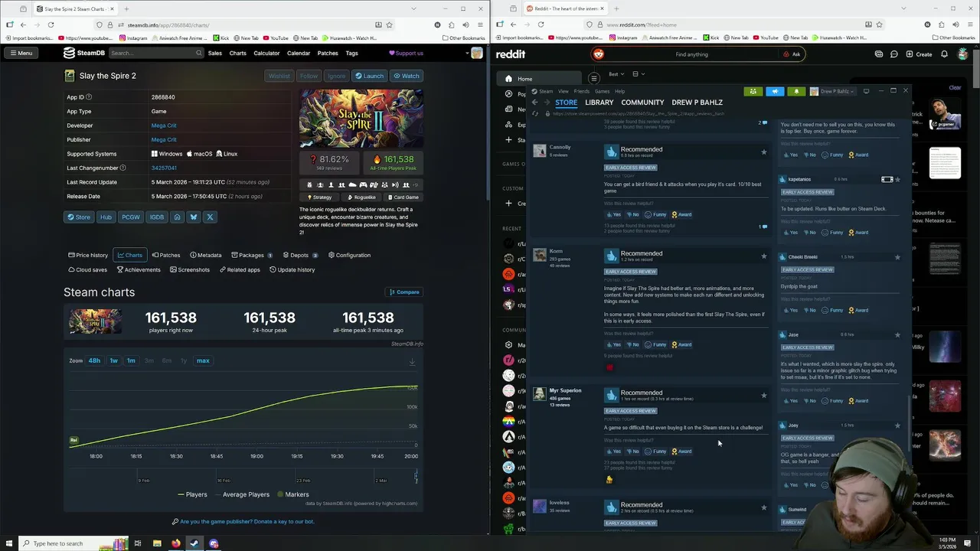Click the chart navigator range handle
The width and height of the screenshot is (980, 551).
[416, 478]
